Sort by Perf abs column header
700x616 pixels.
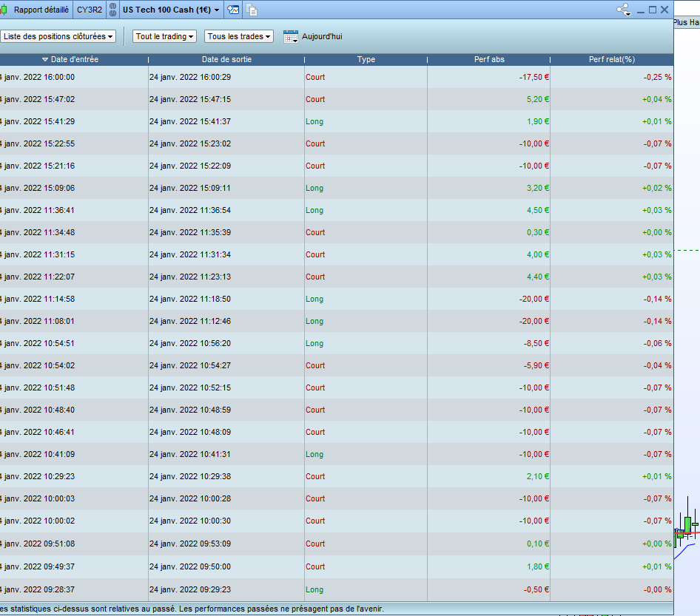click(x=489, y=60)
